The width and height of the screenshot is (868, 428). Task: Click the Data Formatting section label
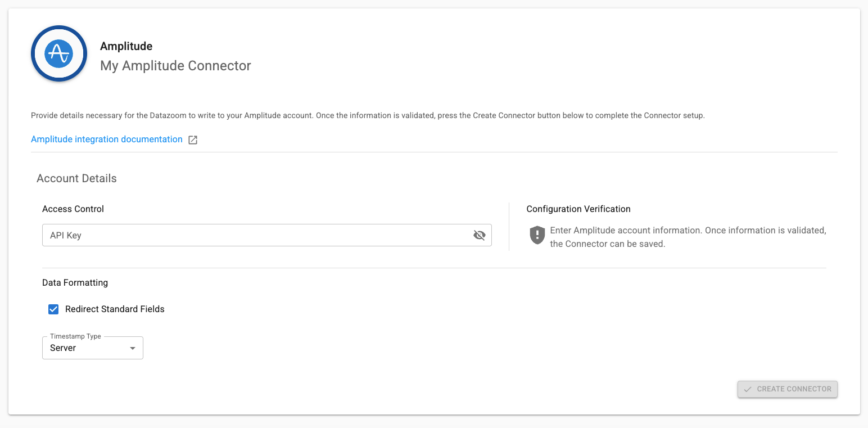75,282
